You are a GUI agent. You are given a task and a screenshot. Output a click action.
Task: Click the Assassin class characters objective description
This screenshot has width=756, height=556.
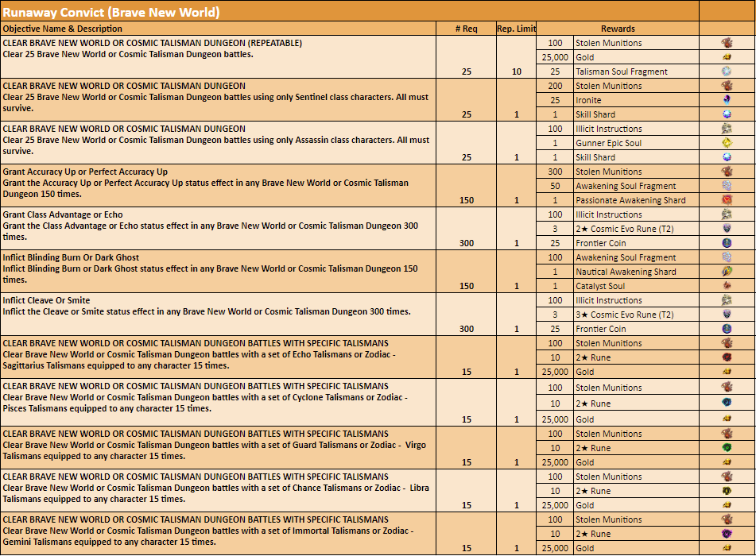pos(215,145)
